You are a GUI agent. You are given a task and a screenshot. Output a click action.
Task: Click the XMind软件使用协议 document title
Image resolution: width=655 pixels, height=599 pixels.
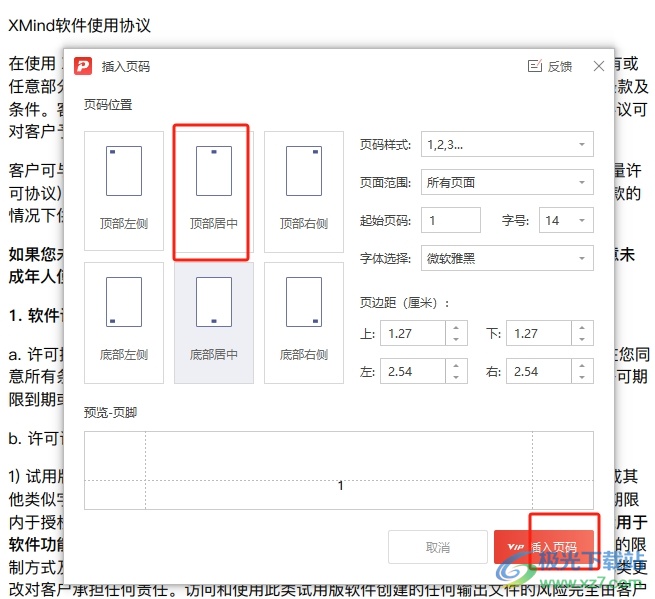click(79, 25)
